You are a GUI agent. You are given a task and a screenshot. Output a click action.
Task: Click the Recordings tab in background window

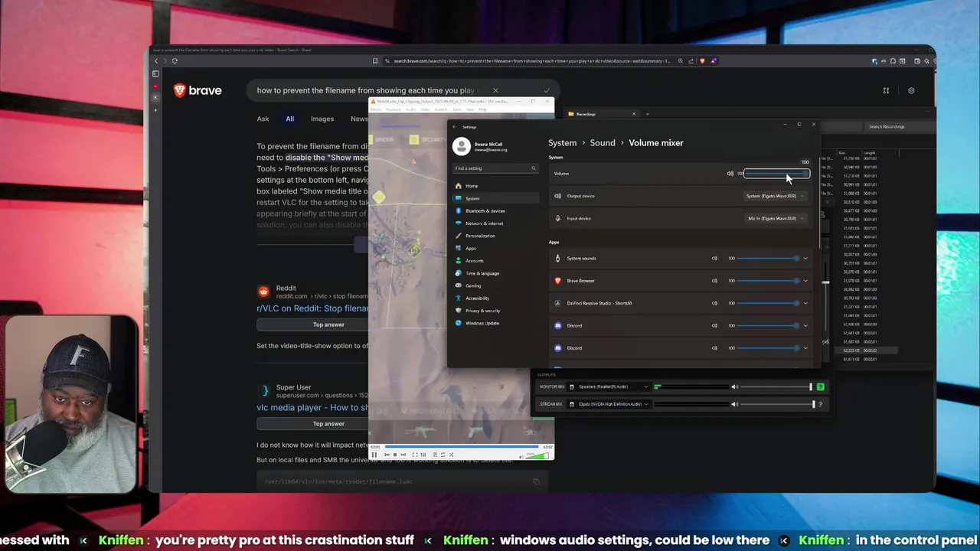[603, 114]
